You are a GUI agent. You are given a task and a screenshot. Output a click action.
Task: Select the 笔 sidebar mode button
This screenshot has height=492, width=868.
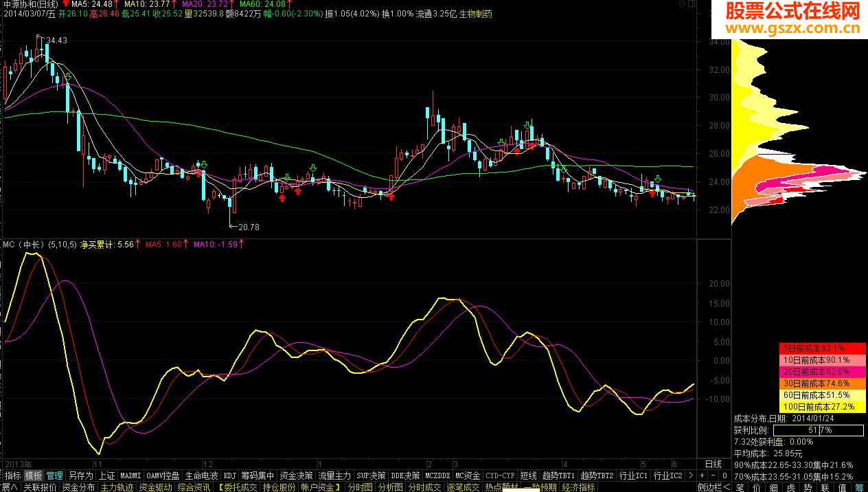(740, 487)
